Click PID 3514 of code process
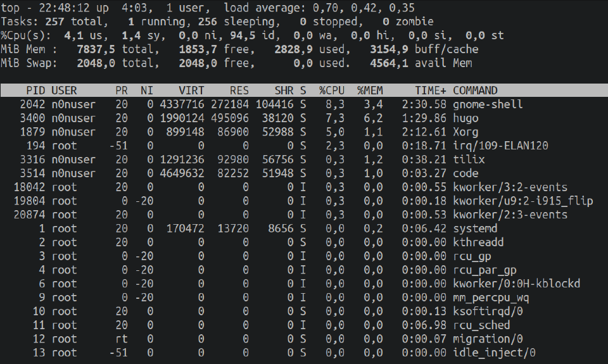 32,173
